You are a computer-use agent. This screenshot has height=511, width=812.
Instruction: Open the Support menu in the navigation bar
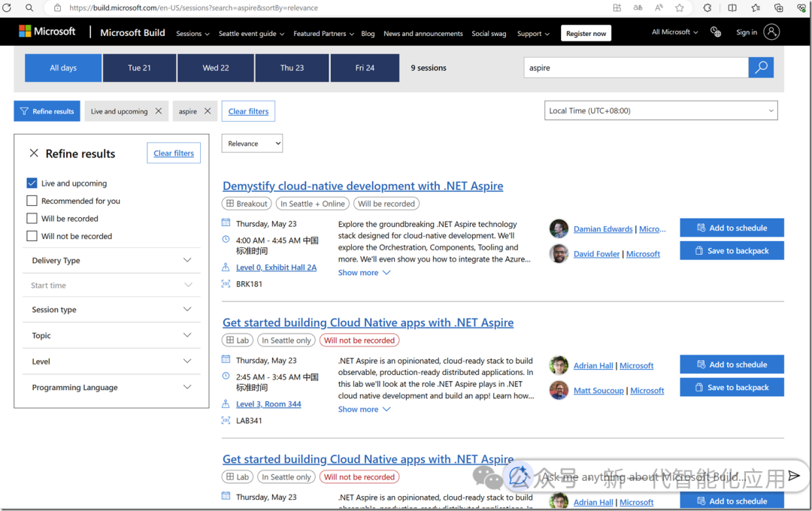click(x=533, y=34)
